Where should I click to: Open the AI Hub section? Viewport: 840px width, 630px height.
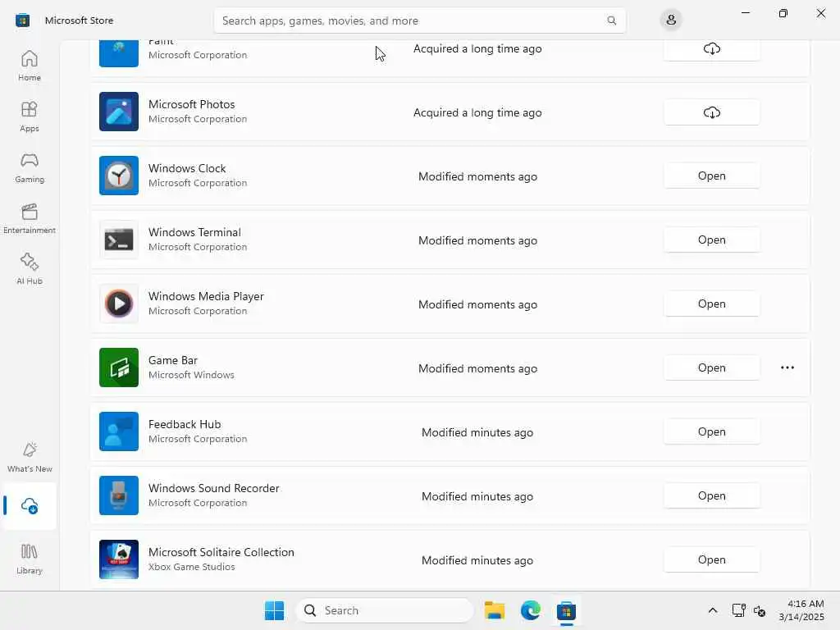29,269
